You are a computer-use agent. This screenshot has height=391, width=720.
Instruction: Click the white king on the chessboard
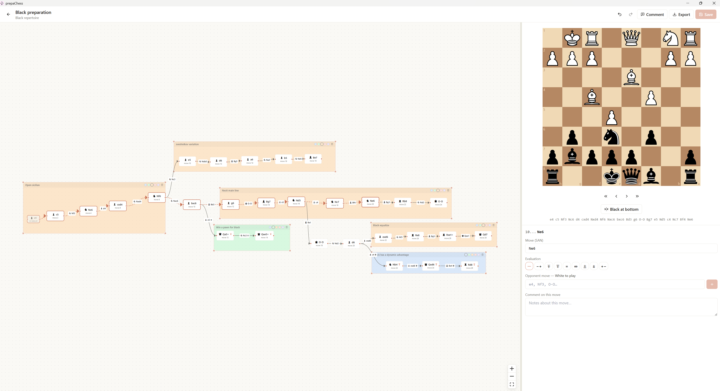tap(572, 38)
